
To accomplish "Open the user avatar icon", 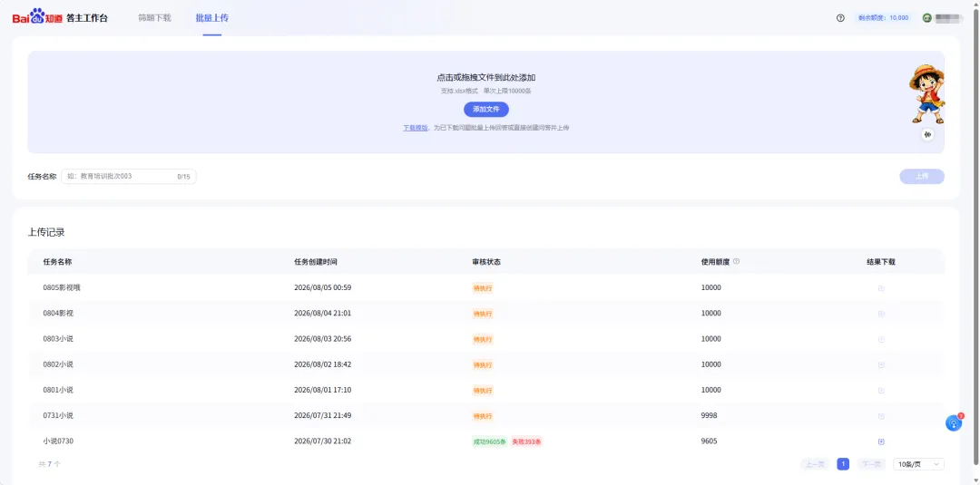I will click(x=926, y=18).
